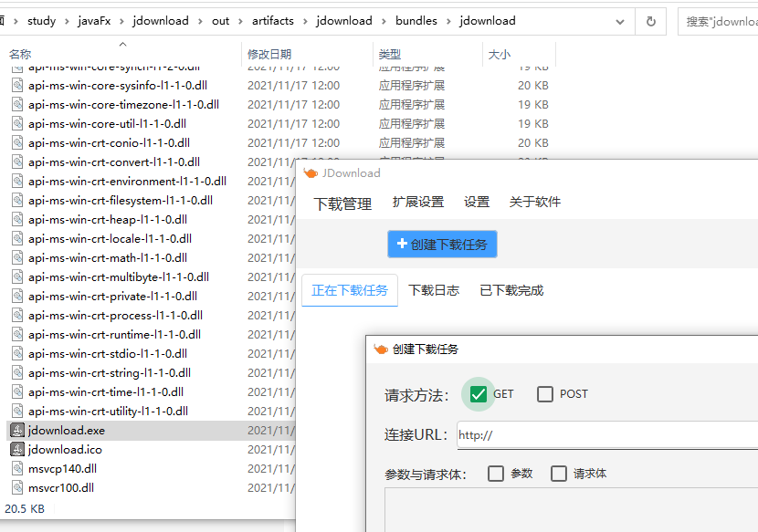
Task: Navigate to the study folder breadcrumb
Action: 42,21
